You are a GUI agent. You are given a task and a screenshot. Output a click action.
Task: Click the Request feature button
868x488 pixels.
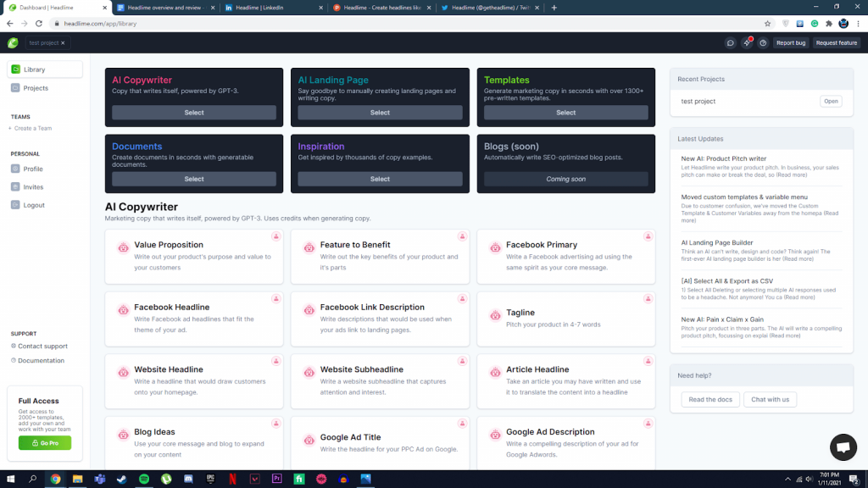pyautogui.click(x=836, y=42)
